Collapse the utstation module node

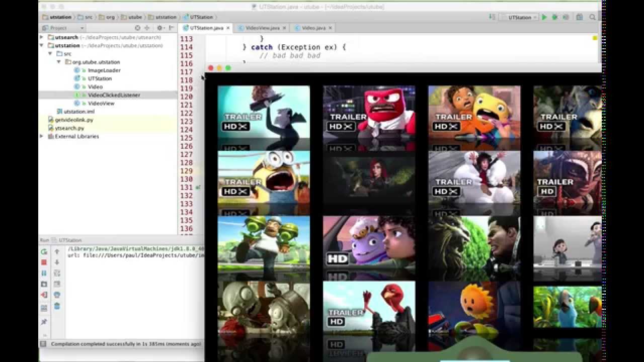42,45
